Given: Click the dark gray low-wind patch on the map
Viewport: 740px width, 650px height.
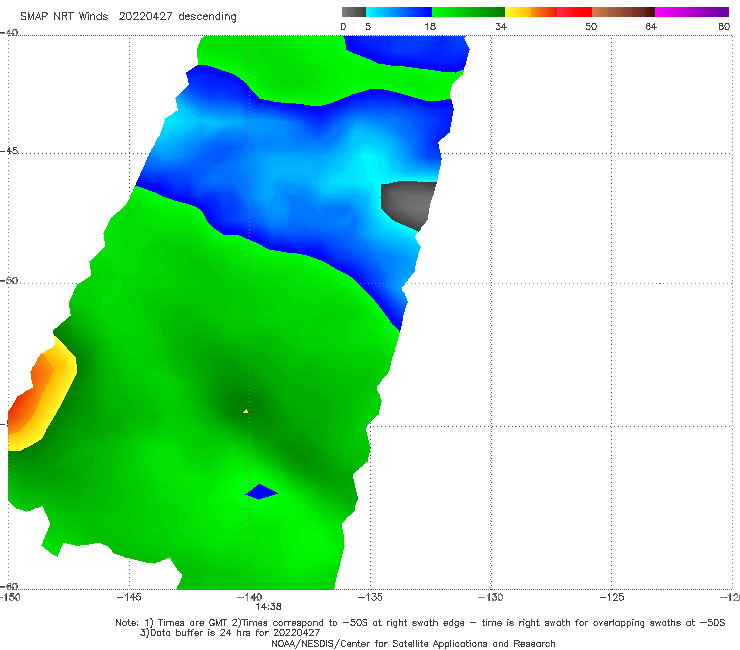Looking at the screenshot, I should (x=408, y=205).
